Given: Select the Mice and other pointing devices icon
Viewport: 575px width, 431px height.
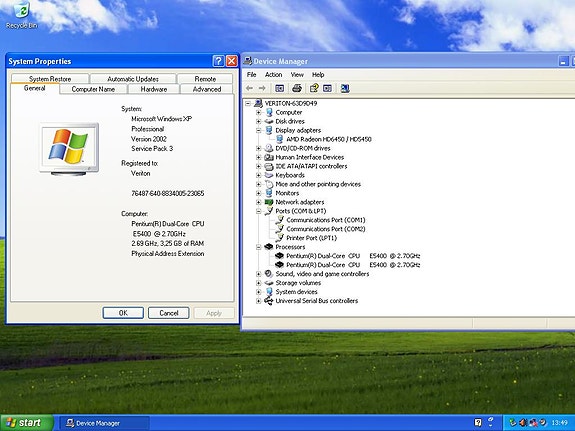Looking at the screenshot, I should [269, 184].
